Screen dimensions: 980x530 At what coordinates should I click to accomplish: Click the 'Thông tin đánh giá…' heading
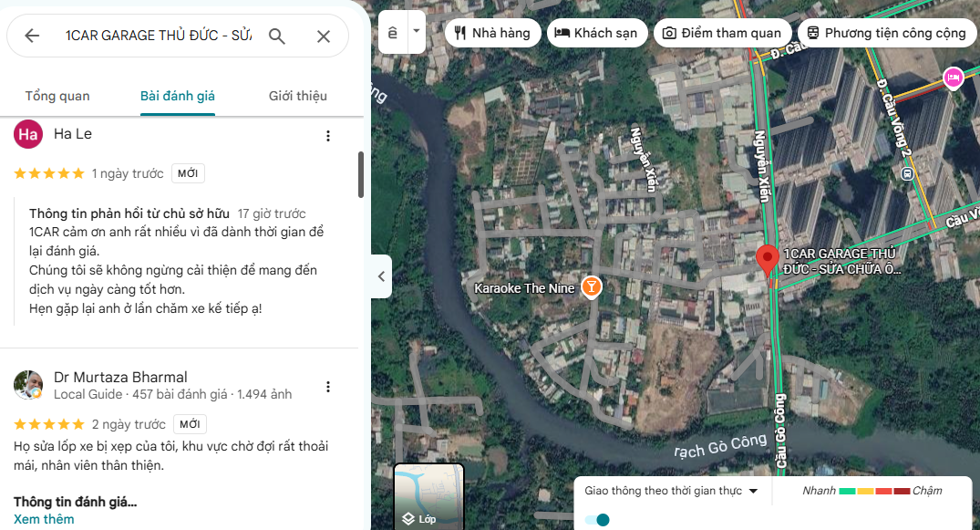coord(75,502)
